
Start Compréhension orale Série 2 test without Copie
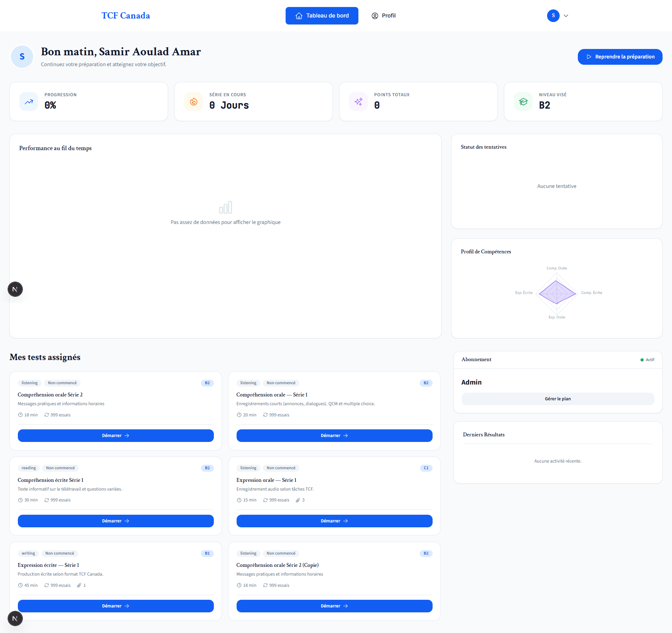pos(116,436)
